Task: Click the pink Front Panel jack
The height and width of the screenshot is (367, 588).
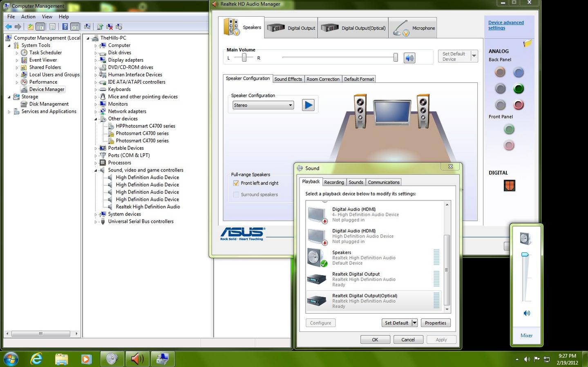Action: (x=509, y=145)
